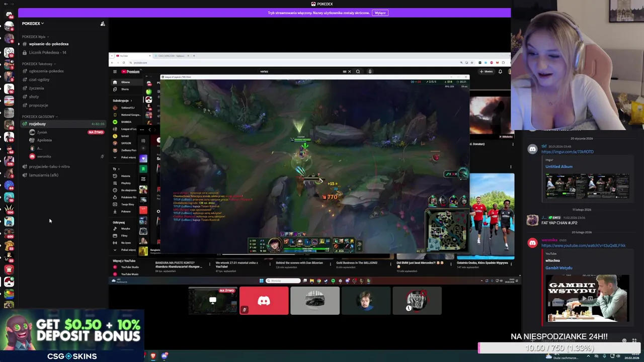Open the imgur album preview image
The height and width of the screenshot is (362, 644).
point(587,186)
